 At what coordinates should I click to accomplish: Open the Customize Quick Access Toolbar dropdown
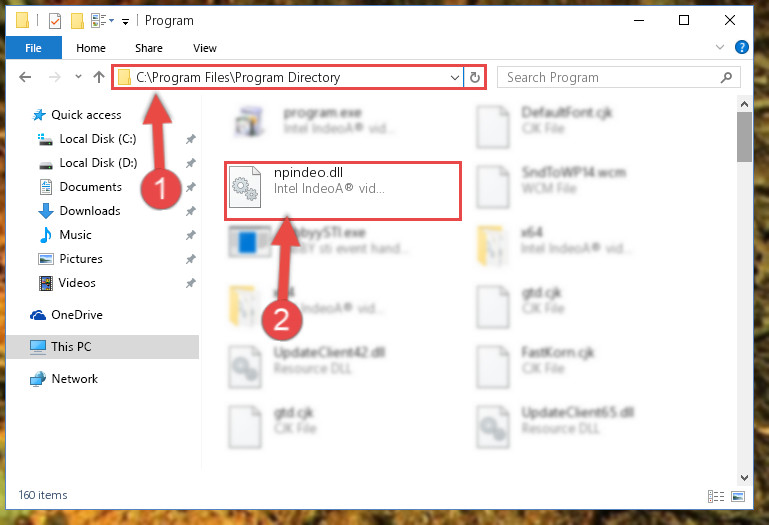click(126, 22)
